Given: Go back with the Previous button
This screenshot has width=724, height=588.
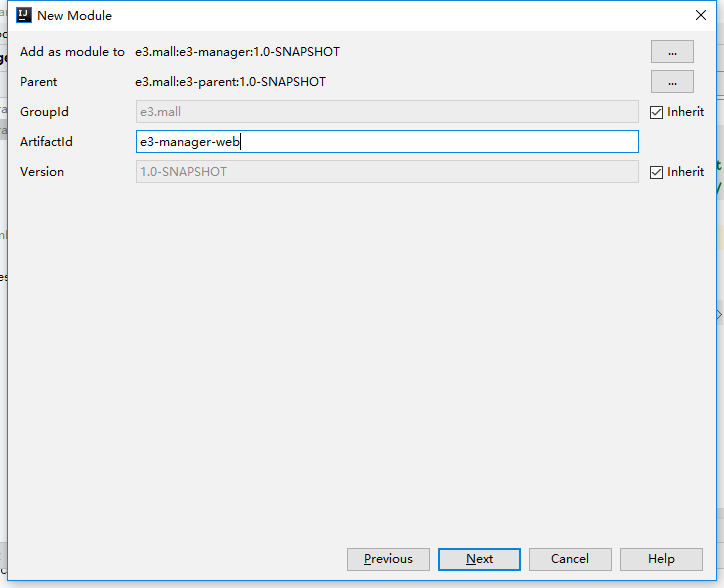Looking at the screenshot, I should pyautogui.click(x=388, y=559).
